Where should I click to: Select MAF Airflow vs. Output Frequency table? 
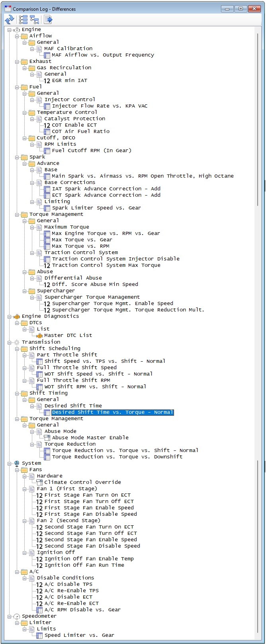point(103,55)
